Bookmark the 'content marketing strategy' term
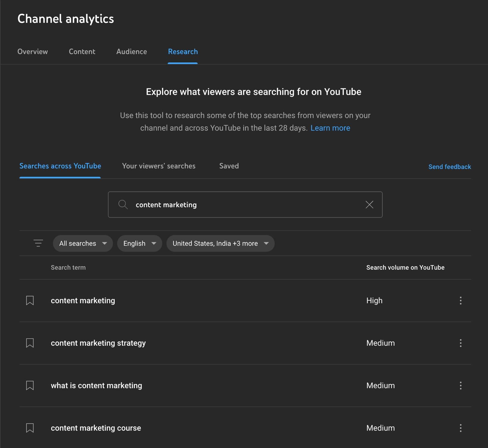The height and width of the screenshot is (448, 488). tap(30, 343)
